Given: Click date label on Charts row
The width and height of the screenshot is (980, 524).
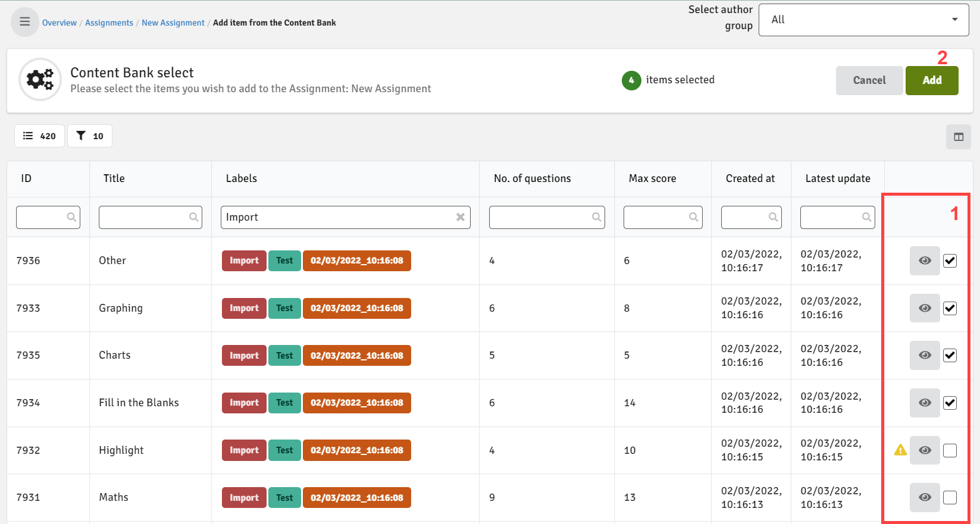Looking at the screenshot, I should coord(357,356).
